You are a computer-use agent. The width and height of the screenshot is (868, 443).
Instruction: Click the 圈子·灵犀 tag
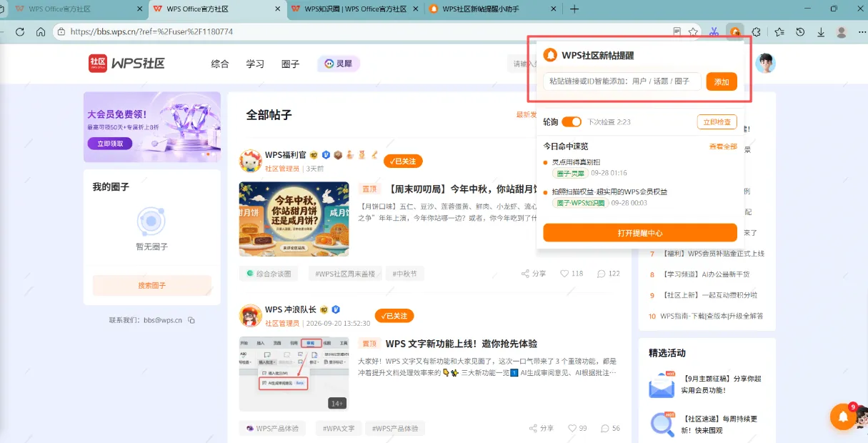click(569, 173)
